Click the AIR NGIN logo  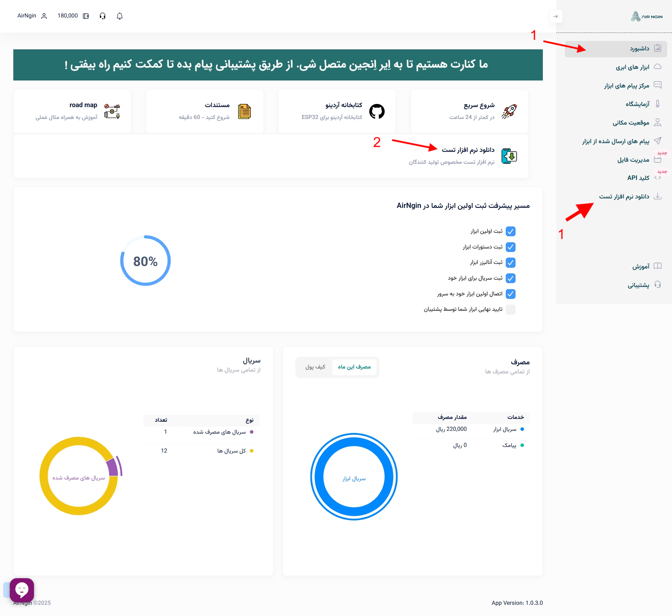click(x=646, y=16)
